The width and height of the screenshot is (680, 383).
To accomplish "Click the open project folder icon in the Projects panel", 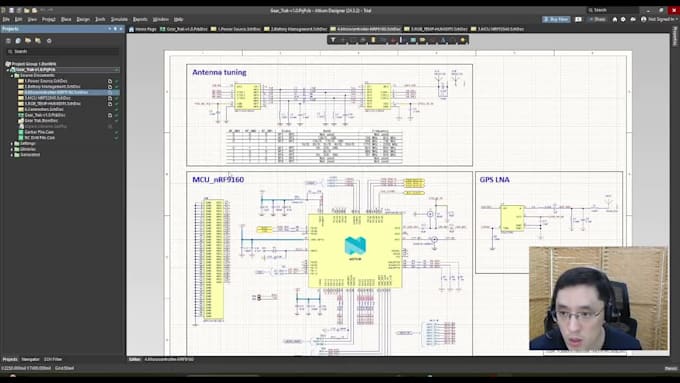I will coord(28,41).
